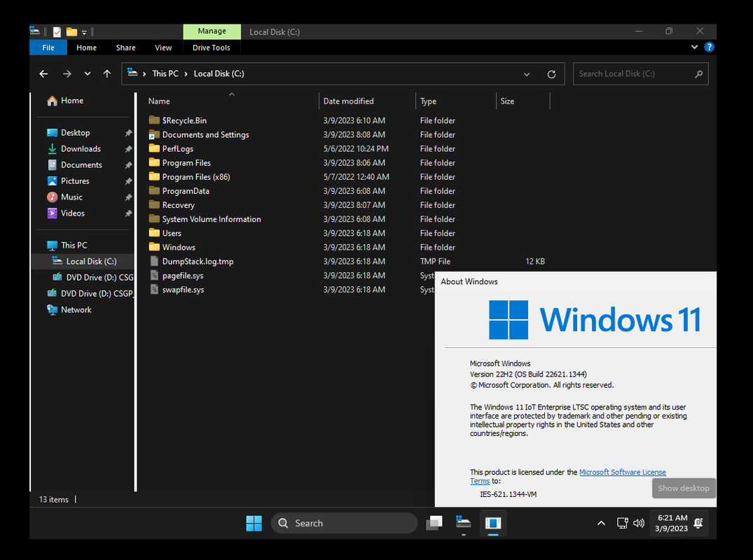Image resolution: width=753 pixels, height=560 pixels.
Task: Open Microsoft Software License Terms link
Action: (x=623, y=472)
